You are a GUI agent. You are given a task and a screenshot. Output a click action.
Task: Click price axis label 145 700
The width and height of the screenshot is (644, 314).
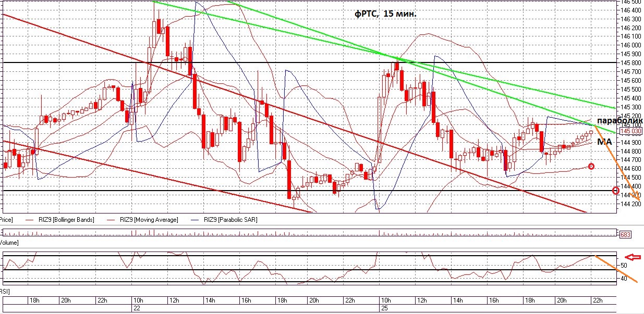tap(630, 71)
